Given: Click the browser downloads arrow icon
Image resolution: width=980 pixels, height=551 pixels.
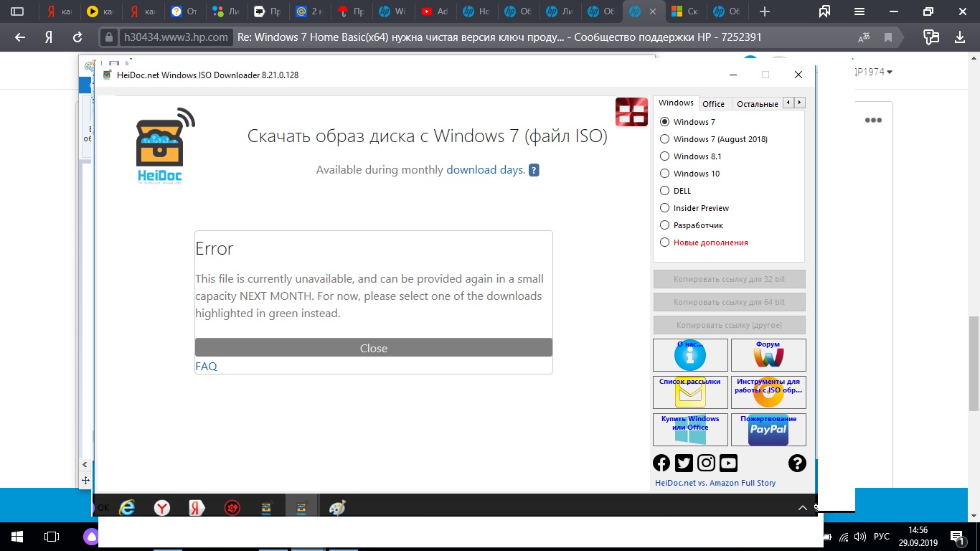Looking at the screenshot, I should click(x=960, y=37).
